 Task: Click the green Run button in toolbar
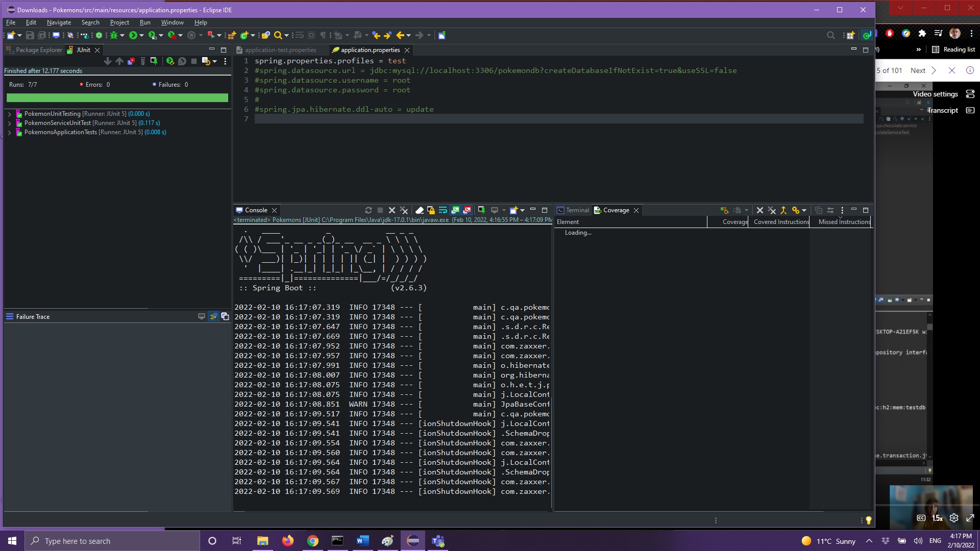click(x=133, y=35)
